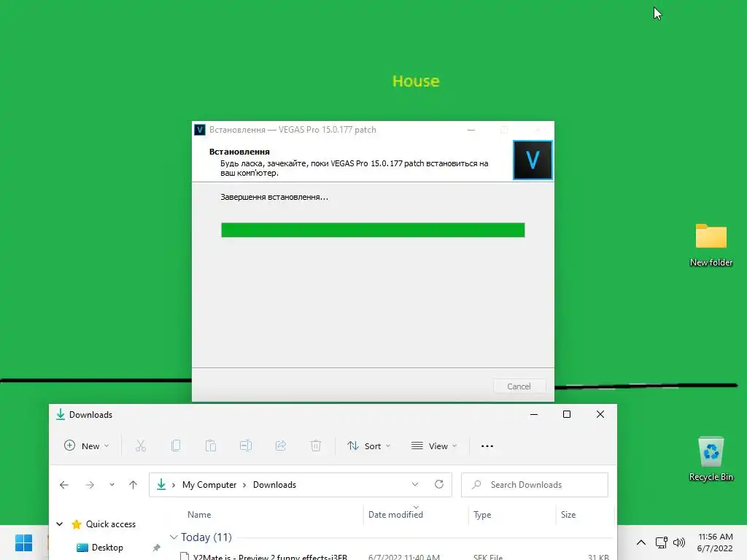The height and width of the screenshot is (560, 747).
Task: Click the Copy icon in Downloads toolbar
Action: pos(176,446)
